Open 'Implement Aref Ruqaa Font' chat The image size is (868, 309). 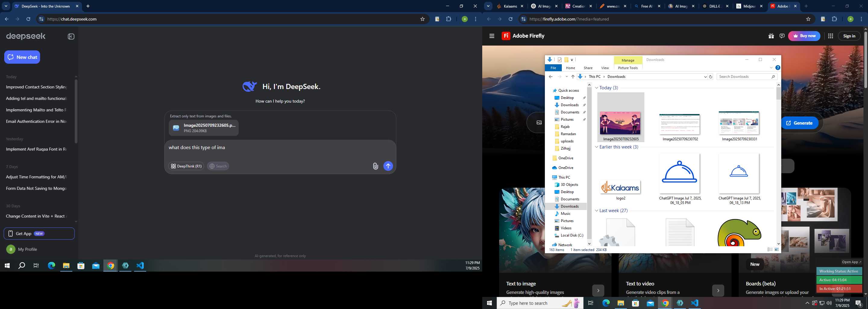click(x=36, y=149)
